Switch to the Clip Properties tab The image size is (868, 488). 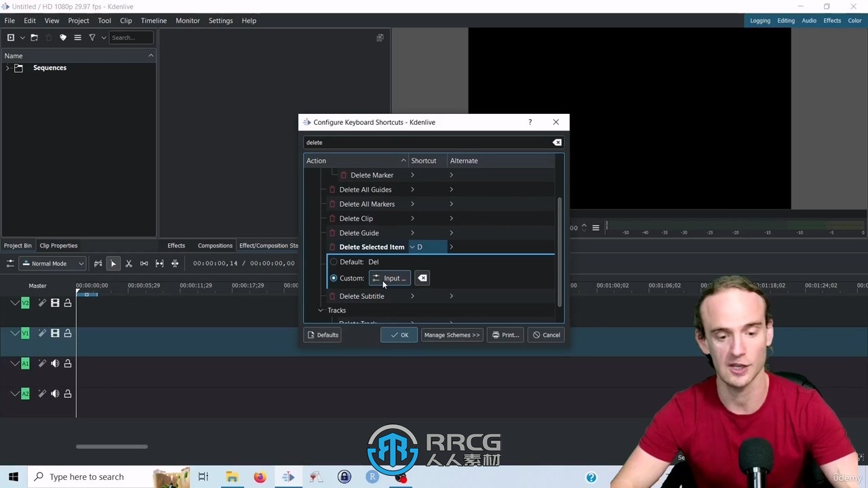[58, 245]
